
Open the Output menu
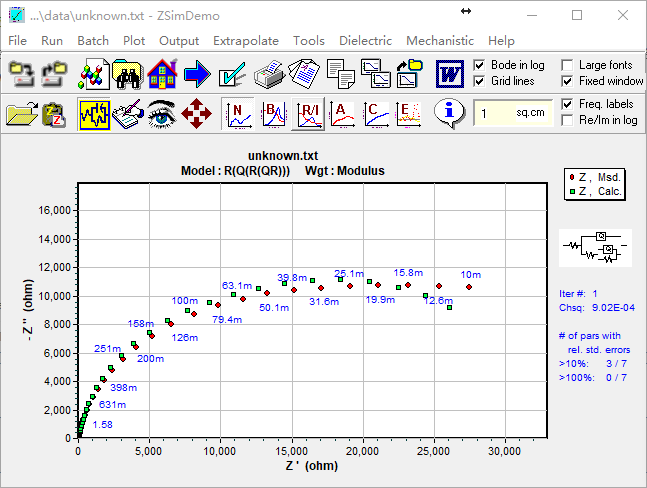click(179, 41)
